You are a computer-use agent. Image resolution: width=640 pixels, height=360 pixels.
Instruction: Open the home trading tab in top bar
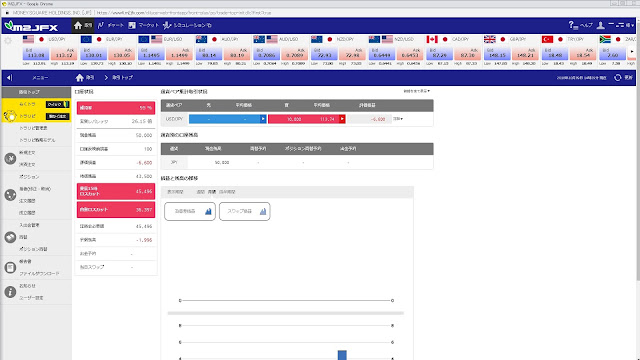click(x=83, y=25)
